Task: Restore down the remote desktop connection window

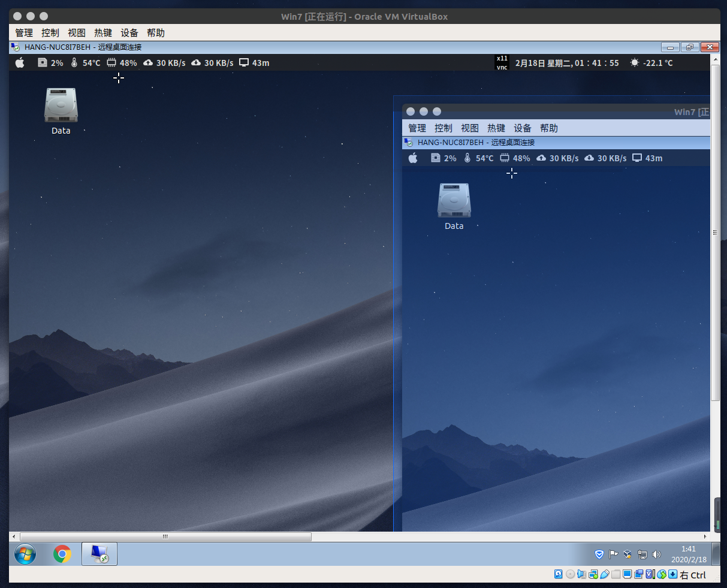Action: pyautogui.click(x=690, y=47)
